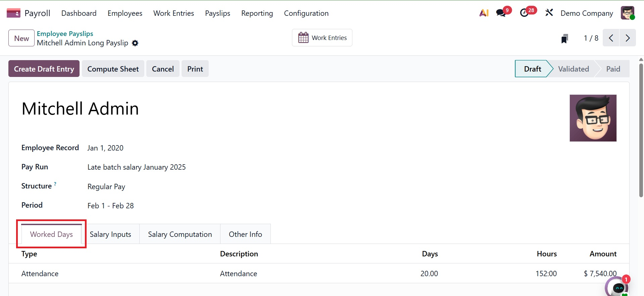This screenshot has width=644, height=296.
Task: Open the AI assistant icon
Action: click(484, 13)
